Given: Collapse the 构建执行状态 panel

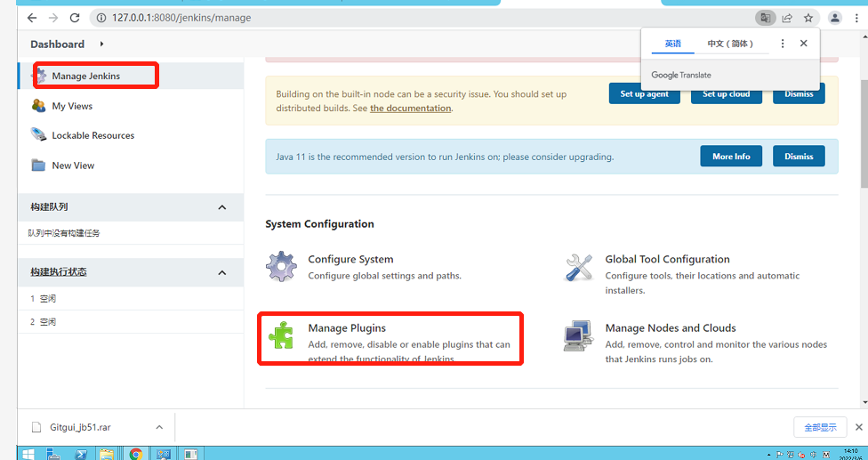Looking at the screenshot, I should click(222, 272).
